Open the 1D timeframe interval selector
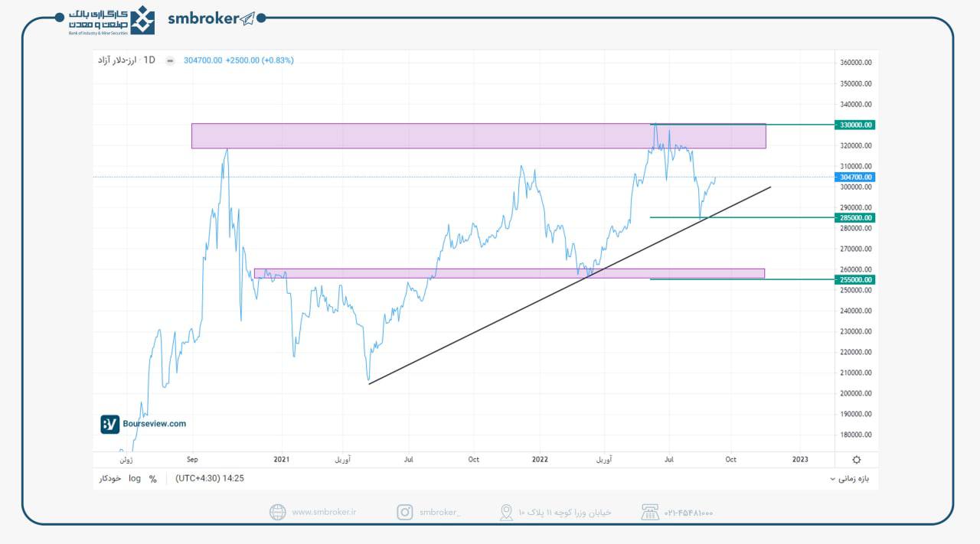This screenshot has height=544, width=980. [x=149, y=60]
